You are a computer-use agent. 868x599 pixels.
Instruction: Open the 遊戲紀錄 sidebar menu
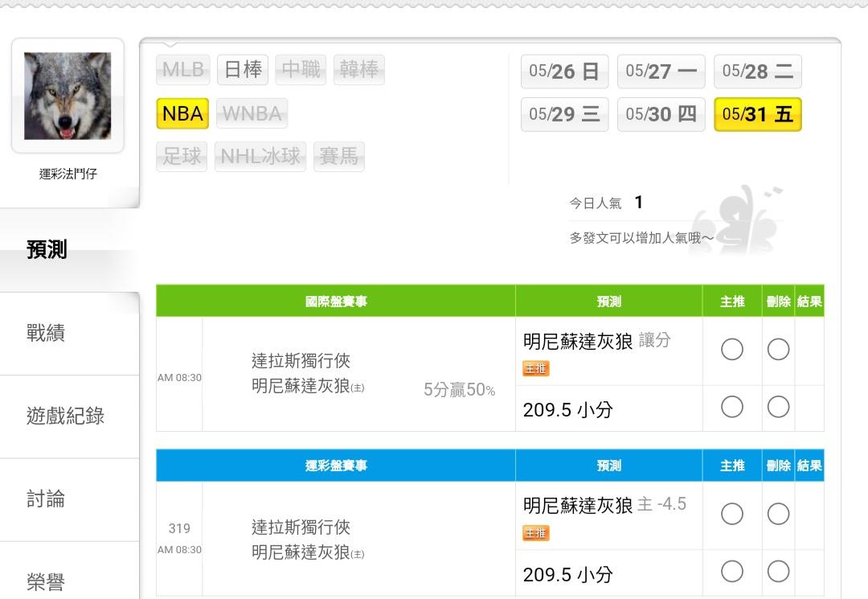click(x=66, y=416)
